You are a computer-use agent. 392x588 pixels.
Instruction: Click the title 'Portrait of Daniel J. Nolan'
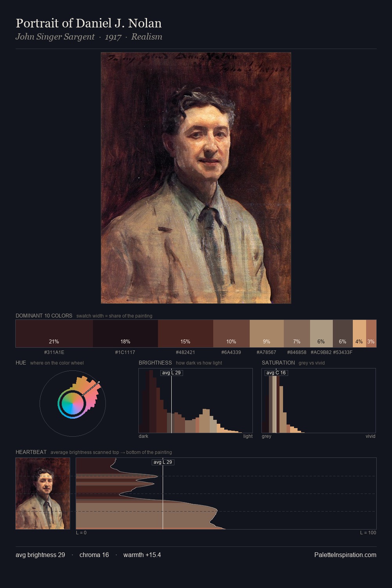tap(89, 23)
